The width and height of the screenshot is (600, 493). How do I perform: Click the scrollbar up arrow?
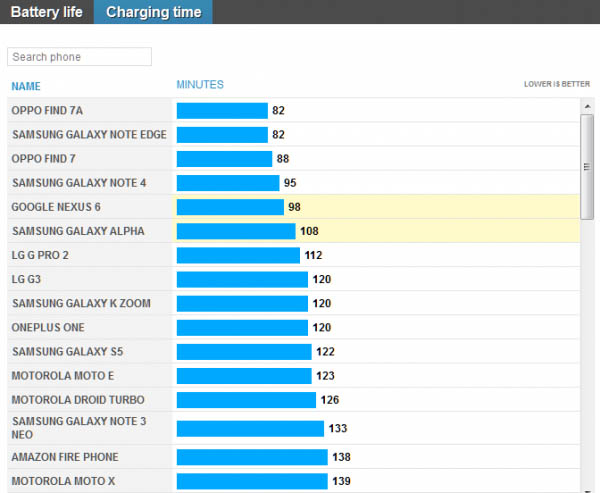[x=587, y=107]
